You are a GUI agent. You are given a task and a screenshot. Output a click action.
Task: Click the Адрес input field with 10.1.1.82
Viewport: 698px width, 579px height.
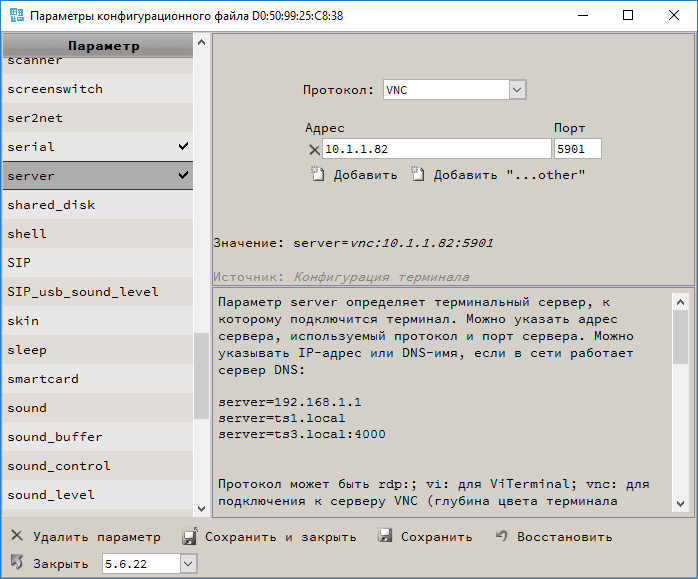436,149
